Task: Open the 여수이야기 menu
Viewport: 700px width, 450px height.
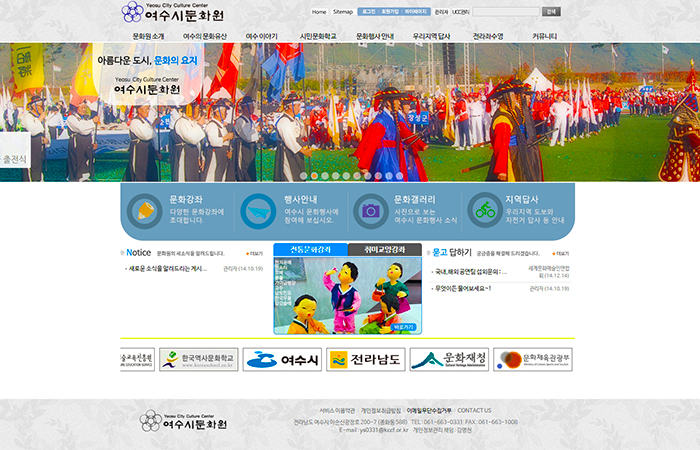Action: [262, 36]
